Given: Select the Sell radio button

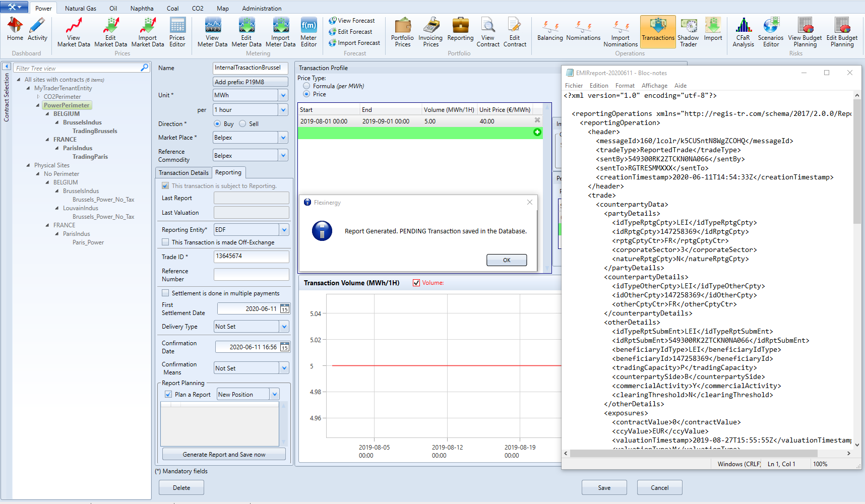Looking at the screenshot, I should point(243,123).
